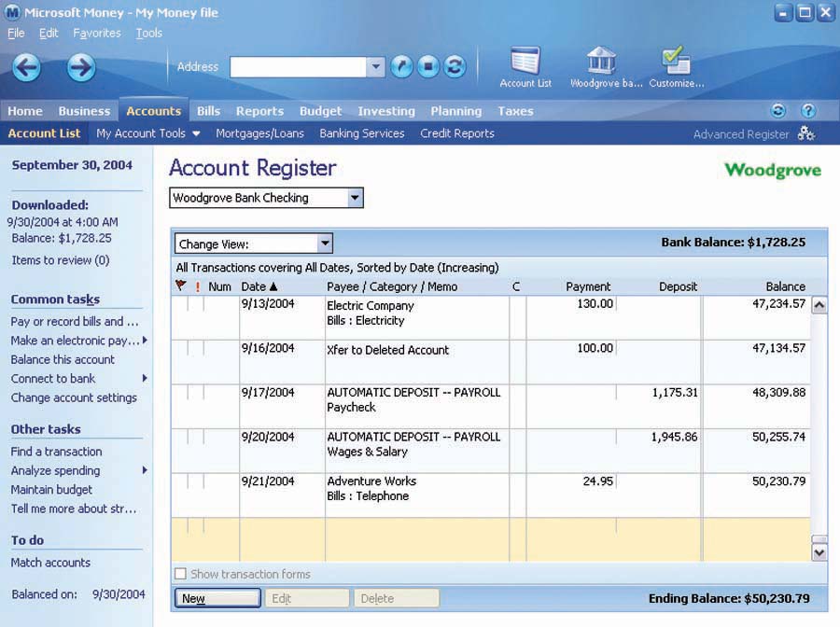Switch to the Home tab
This screenshot has height=627, width=840.
pyautogui.click(x=24, y=111)
